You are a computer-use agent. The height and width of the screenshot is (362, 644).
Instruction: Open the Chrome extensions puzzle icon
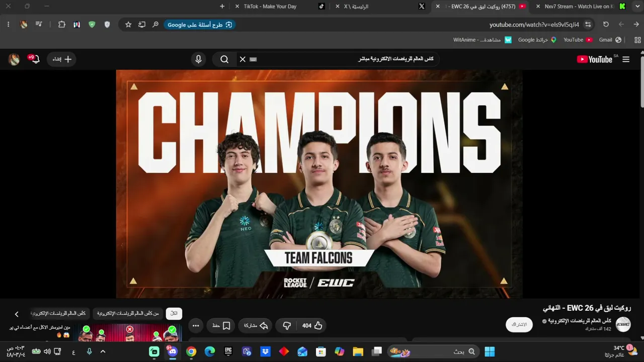pyautogui.click(x=61, y=25)
